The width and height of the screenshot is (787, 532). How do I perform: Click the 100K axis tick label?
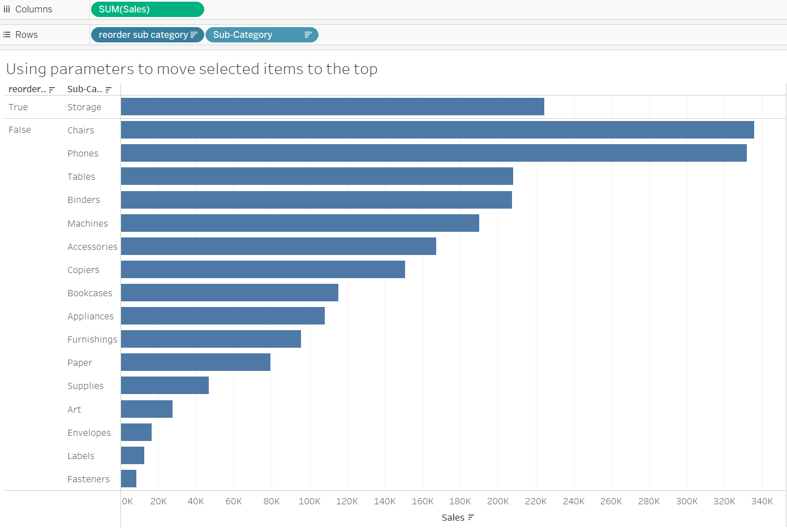[309, 501]
